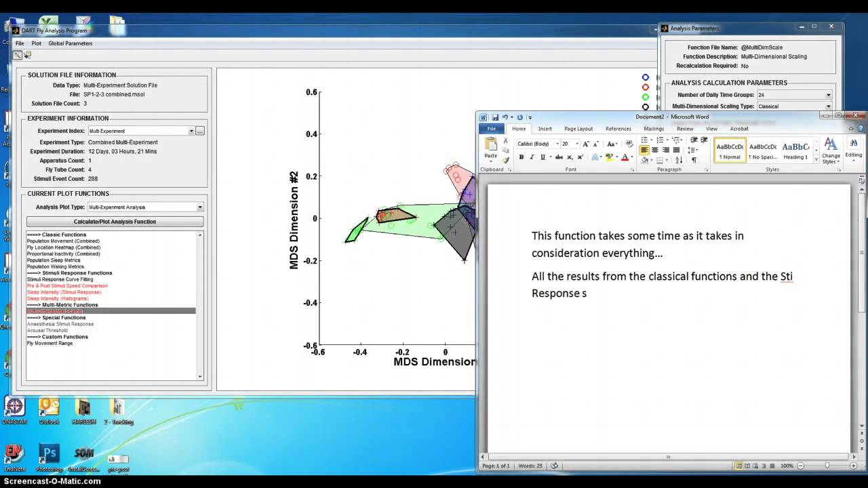Switch to the Insert ribbon tab

[545, 129]
